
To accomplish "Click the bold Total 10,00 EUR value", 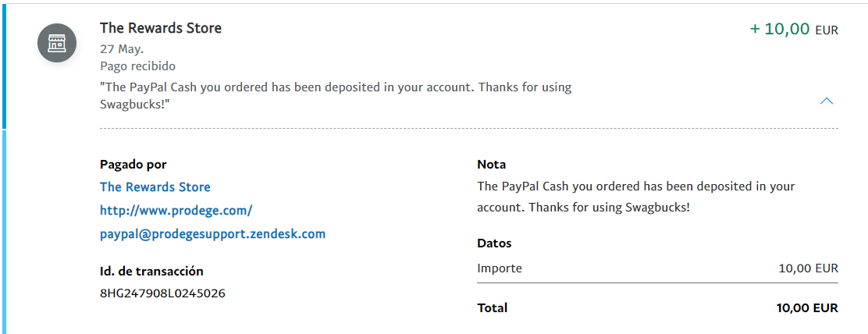I will coord(808,307).
